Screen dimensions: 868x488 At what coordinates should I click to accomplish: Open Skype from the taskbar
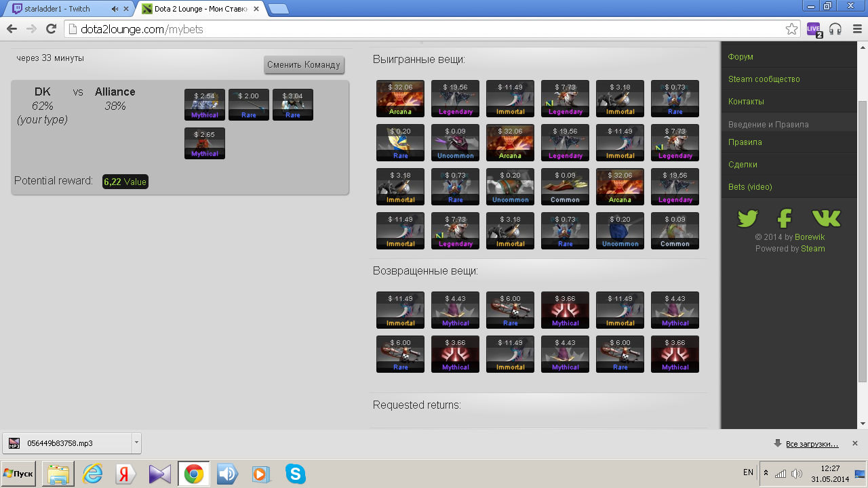point(295,473)
